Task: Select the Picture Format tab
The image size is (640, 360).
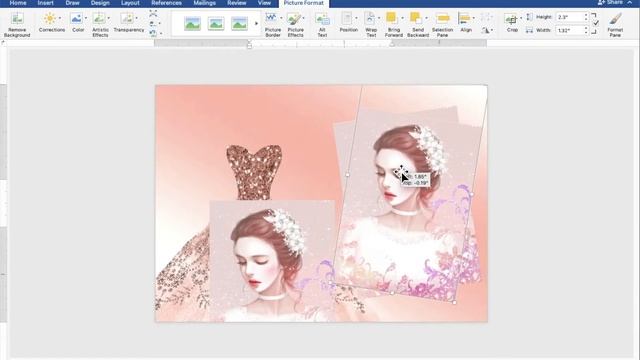Action: pyautogui.click(x=304, y=3)
